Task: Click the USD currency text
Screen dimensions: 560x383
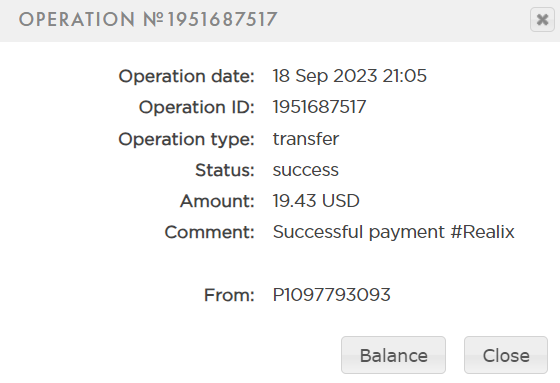Action: tap(340, 201)
